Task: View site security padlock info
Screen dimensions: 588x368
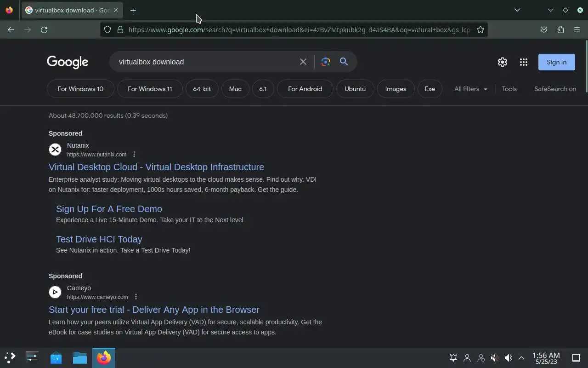Action: point(120,29)
